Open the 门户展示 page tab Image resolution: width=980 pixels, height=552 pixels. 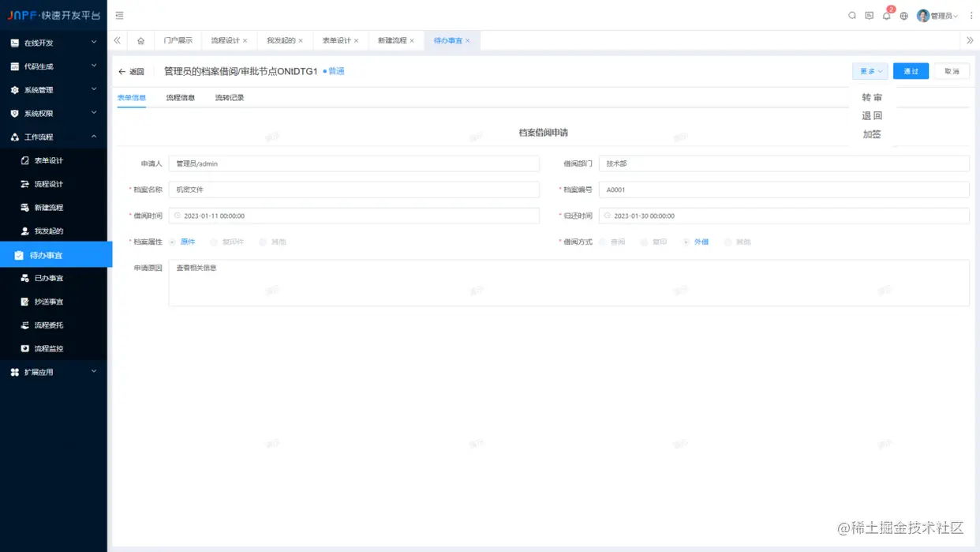point(178,40)
